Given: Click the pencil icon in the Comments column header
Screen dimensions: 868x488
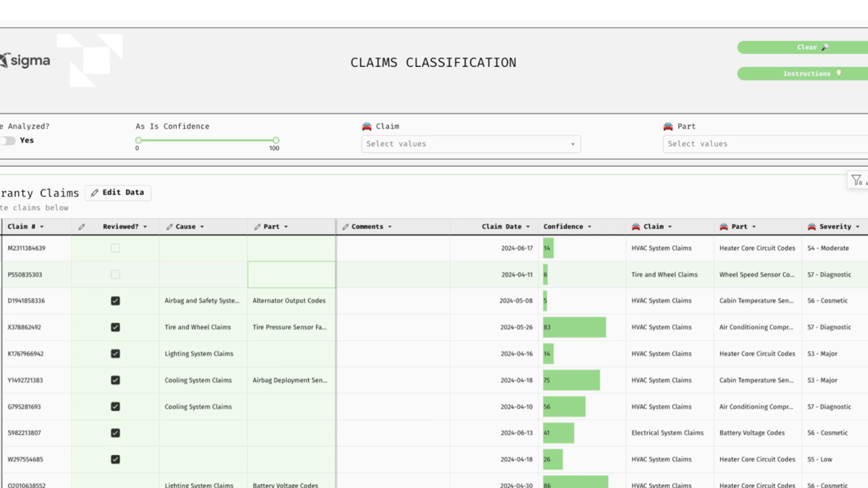Looking at the screenshot, I should point(345,227).
